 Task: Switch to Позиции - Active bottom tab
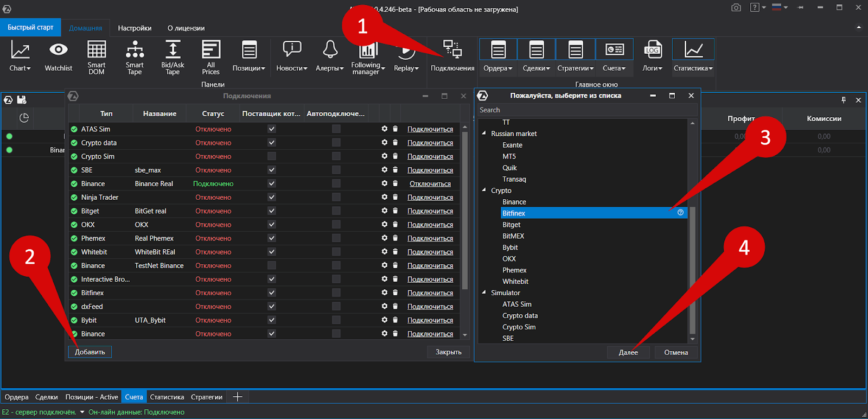[92, 397]
